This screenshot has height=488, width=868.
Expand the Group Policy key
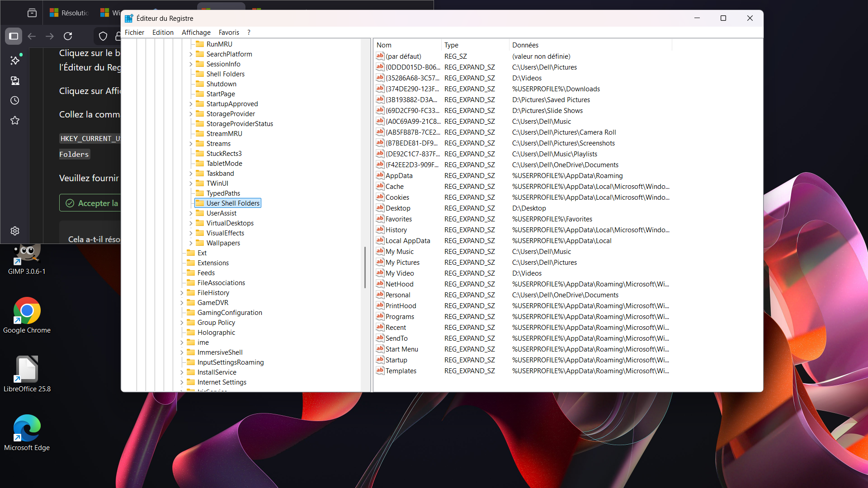pos(182,323)
